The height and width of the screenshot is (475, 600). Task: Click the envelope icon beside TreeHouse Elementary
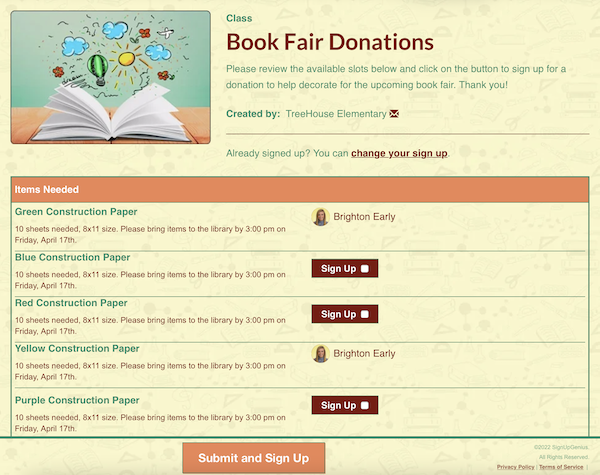394,114
